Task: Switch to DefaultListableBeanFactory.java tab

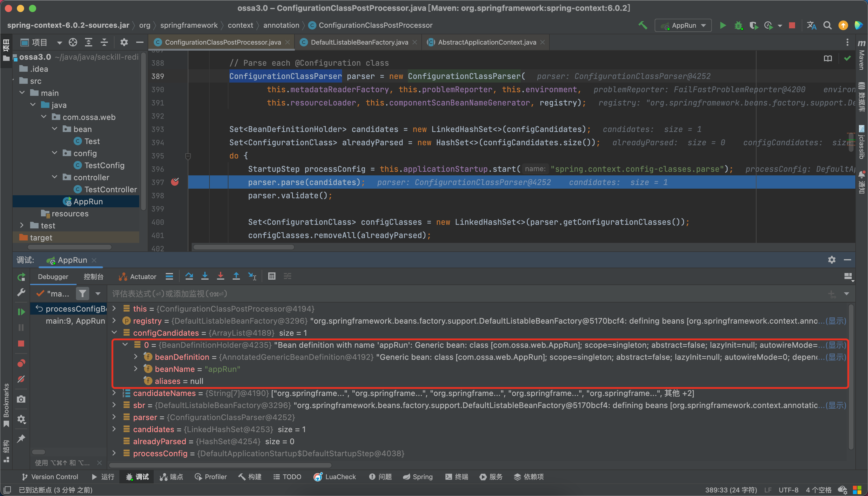Action: [x=359, y=42]
